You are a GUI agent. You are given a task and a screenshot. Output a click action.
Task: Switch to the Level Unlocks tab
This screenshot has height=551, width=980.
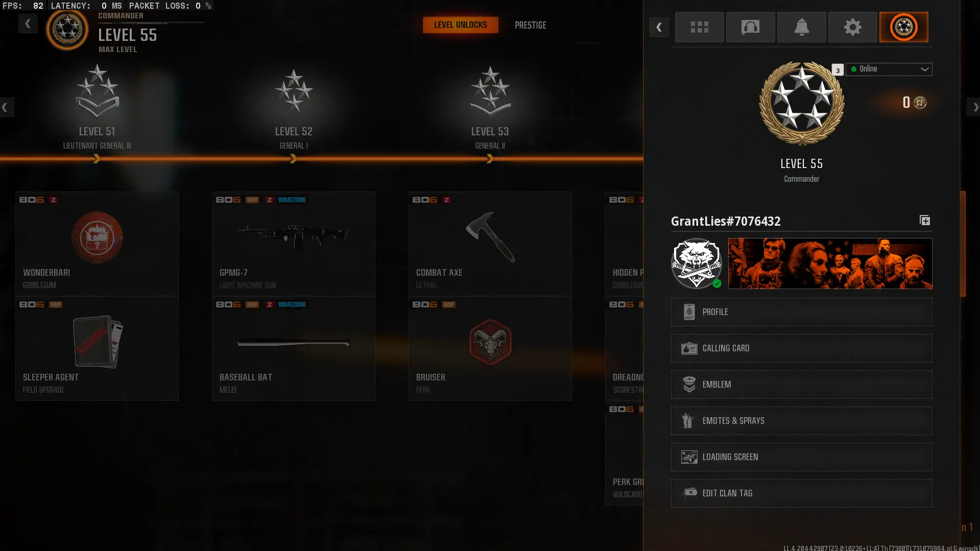460,25
